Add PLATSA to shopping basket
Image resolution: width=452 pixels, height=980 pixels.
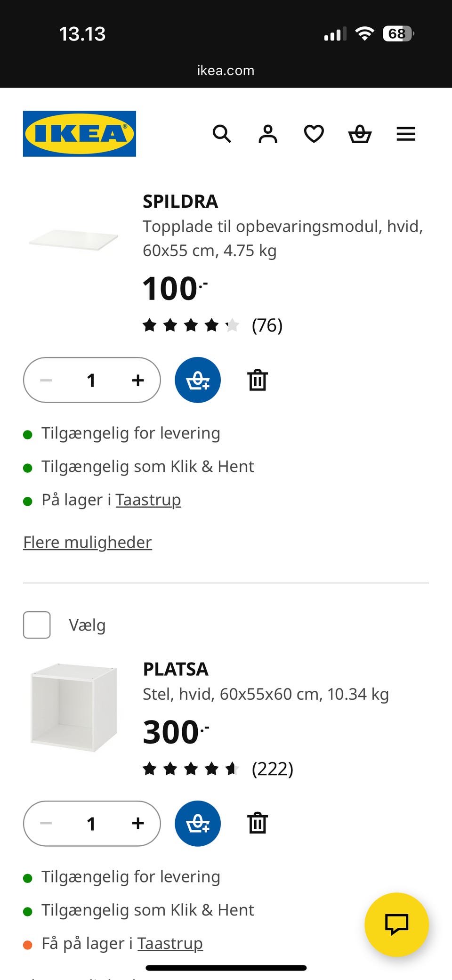click(x=198, y=824)
